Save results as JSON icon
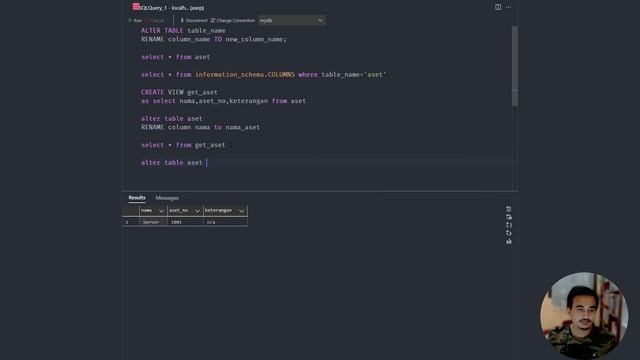Image resolution: width=640 pixels, height=360 pixels. click(x=509, y=225)
